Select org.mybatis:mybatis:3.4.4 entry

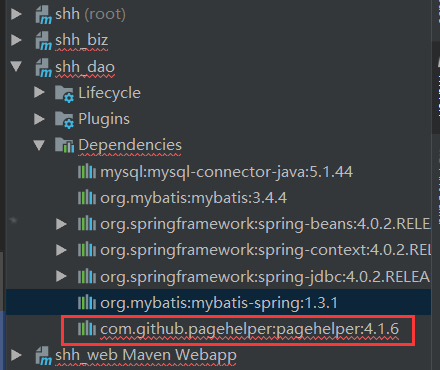click(x=193, y=198)
